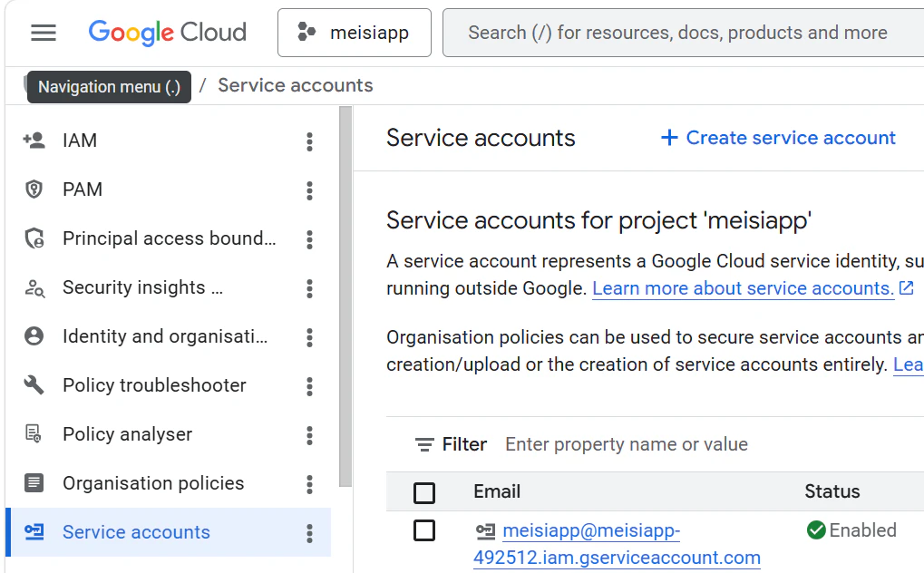924x573 pixels.
Task: Click the Organisation policies list icon
Action: 34,483
